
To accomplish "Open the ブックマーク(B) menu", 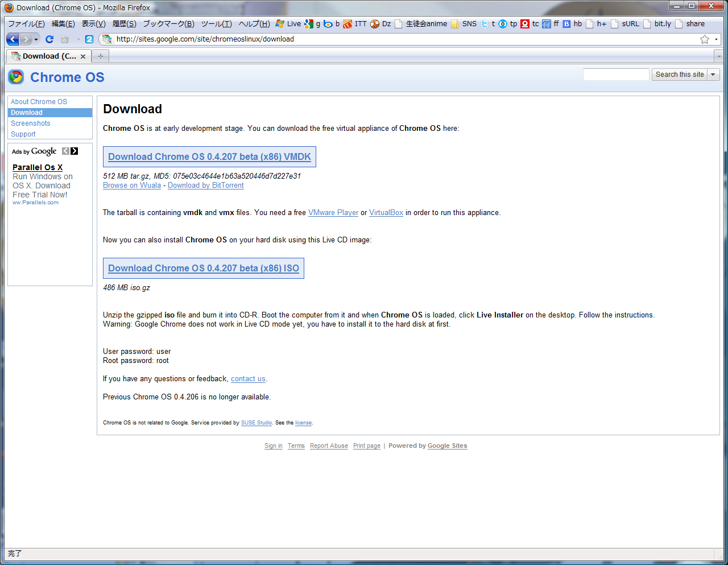I will point(168,24).
